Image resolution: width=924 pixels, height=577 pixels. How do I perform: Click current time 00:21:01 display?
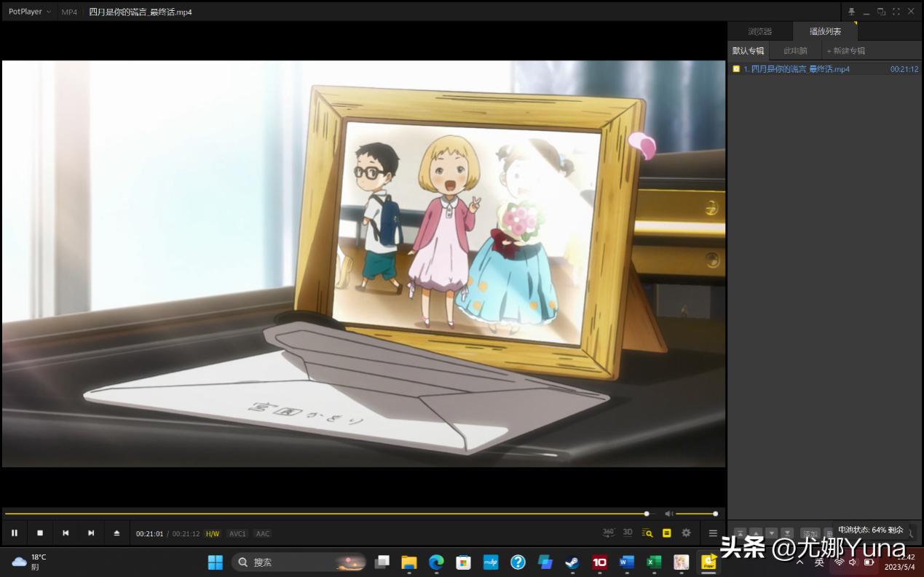tap(150, 533)
